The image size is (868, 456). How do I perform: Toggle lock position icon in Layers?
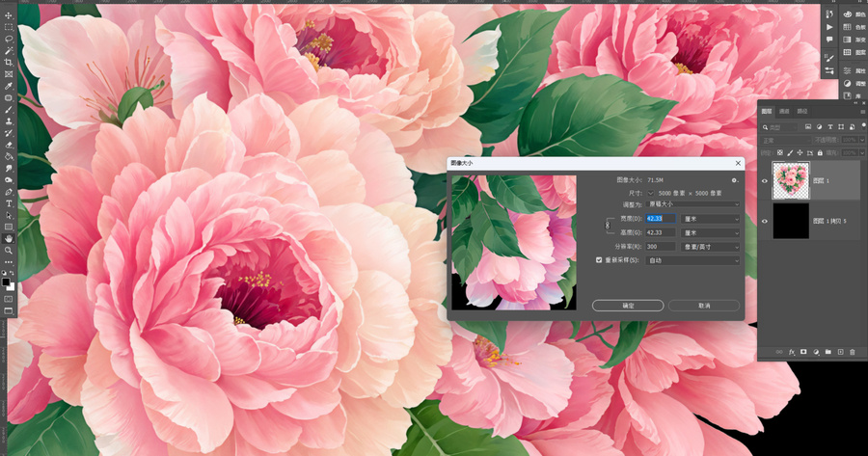point(800,152)
